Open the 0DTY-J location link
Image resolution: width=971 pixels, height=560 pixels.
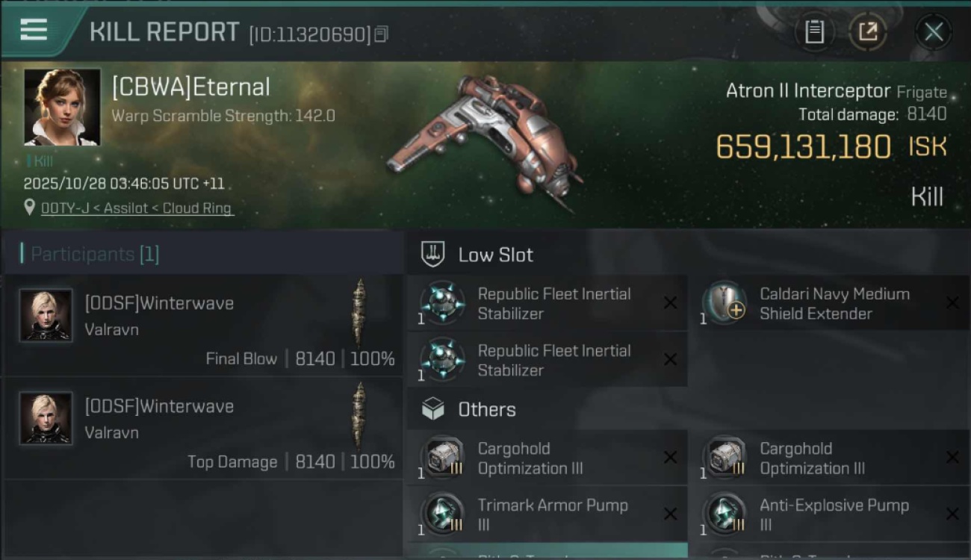pos(136,208)
